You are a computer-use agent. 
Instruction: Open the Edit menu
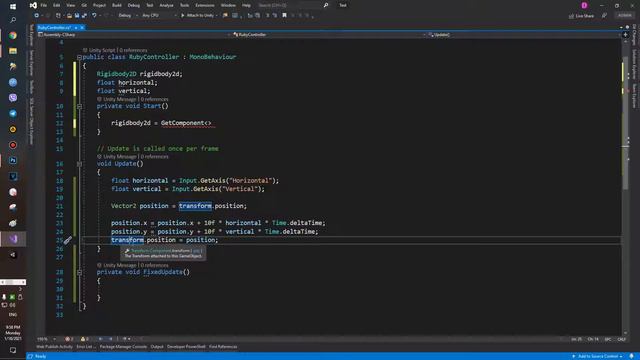(57, 5)
